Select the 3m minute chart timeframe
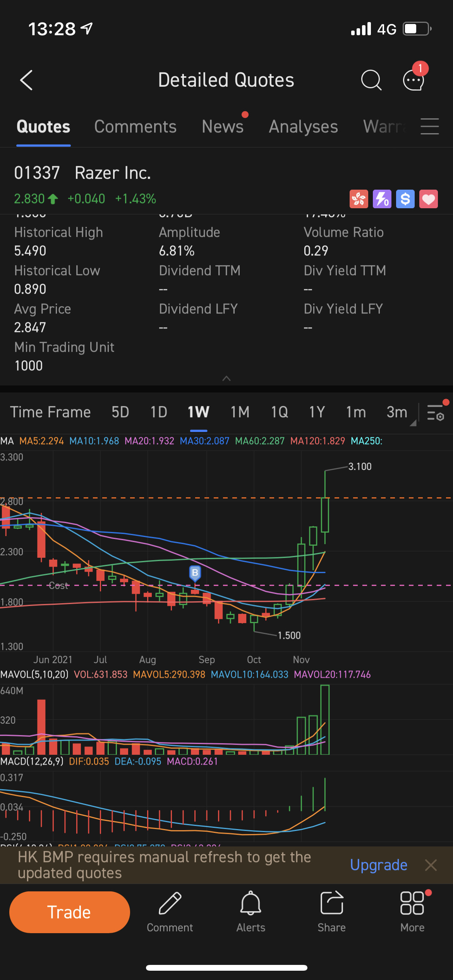 point(397,412)
